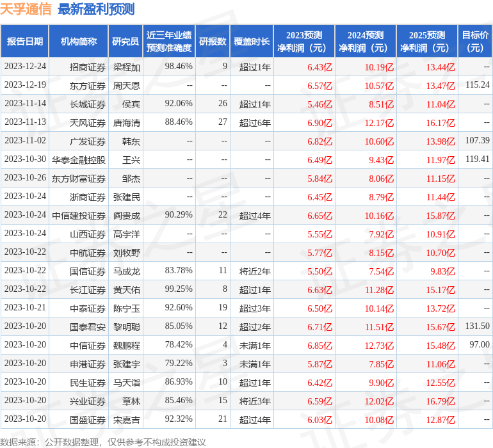This screenshot has height=448, width=493.
Task: Click researcher name 邹杰
Action: click(x=131, y=179)
